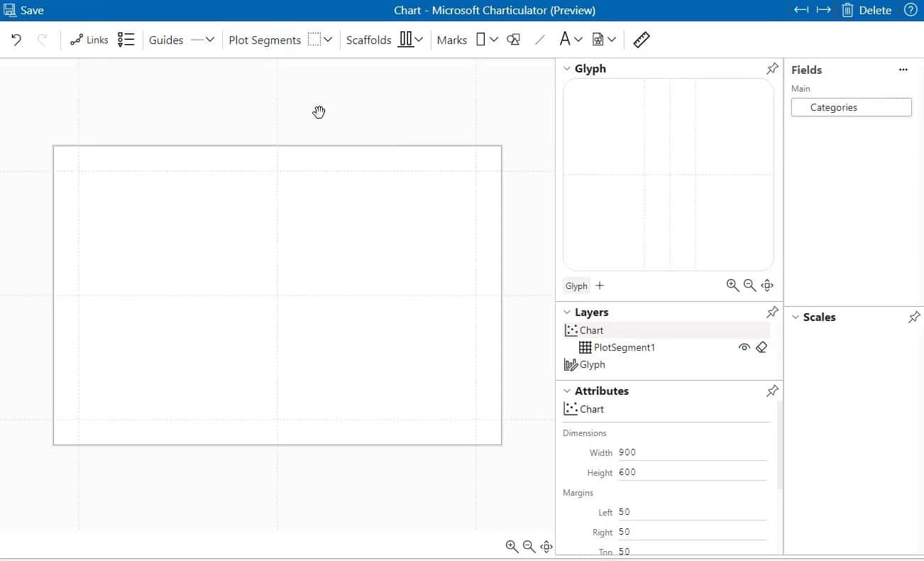This screenshot has width=924, height=561.
Task: Fit glyph editor view to screen
Action: (x=767, y=285)
